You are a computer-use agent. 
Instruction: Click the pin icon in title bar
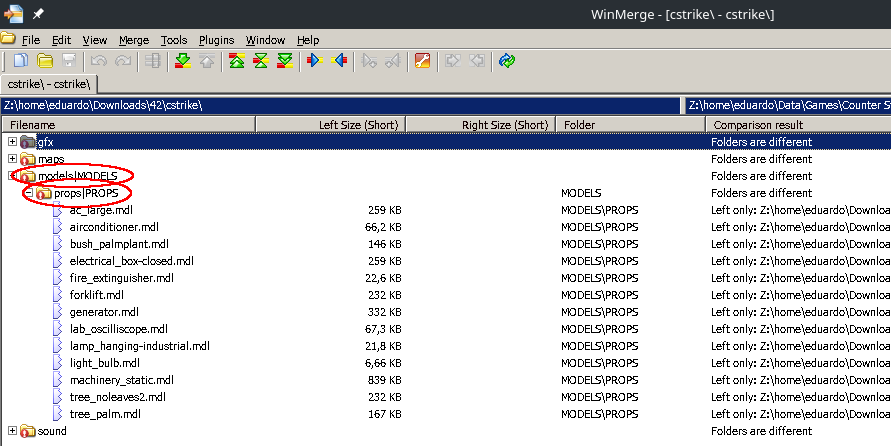coord(38,14)
